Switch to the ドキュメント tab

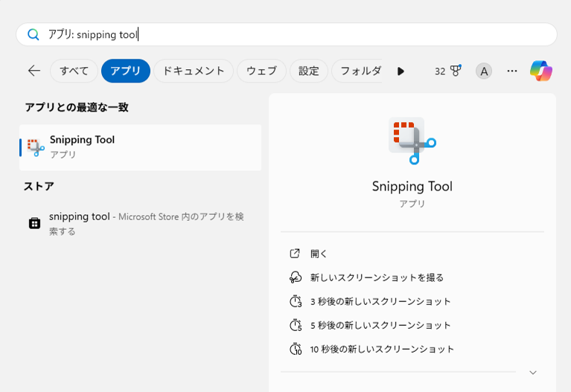tap(194, 71)
